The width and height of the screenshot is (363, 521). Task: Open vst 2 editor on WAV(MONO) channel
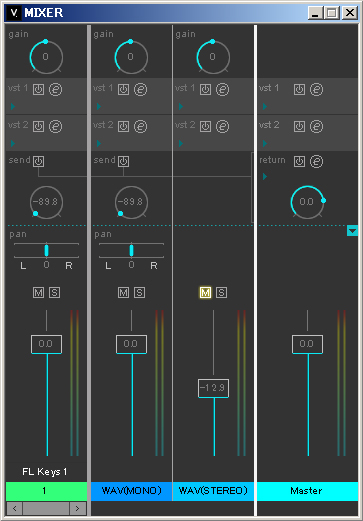point(140,126)
